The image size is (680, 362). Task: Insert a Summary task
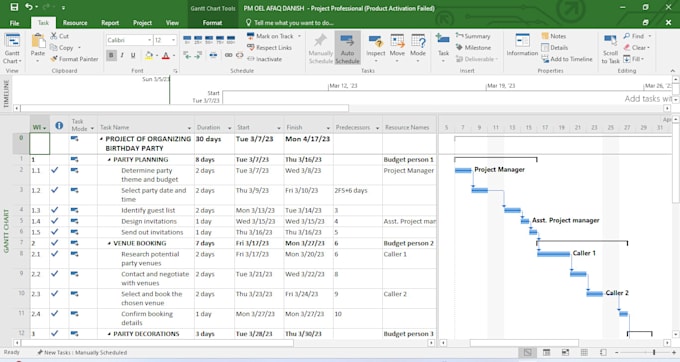pos(473,36)
